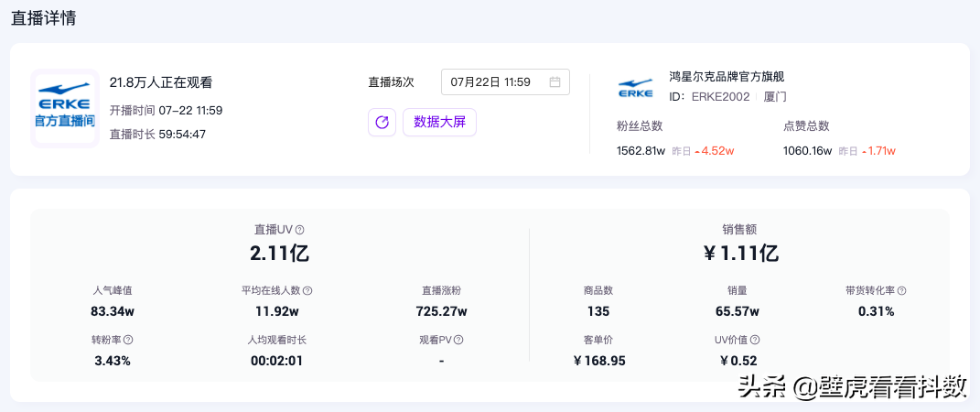
Task: Click 粉丝总数 value 1562.81w
Action: point(641,151)
